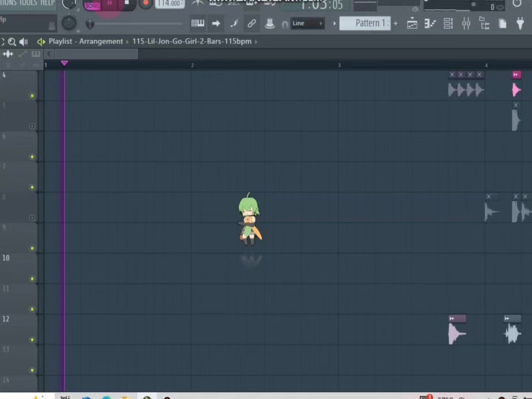This screenshot has width=532, height=399.
Task: Toggle step editing mode icon
Action: (234, 24)
